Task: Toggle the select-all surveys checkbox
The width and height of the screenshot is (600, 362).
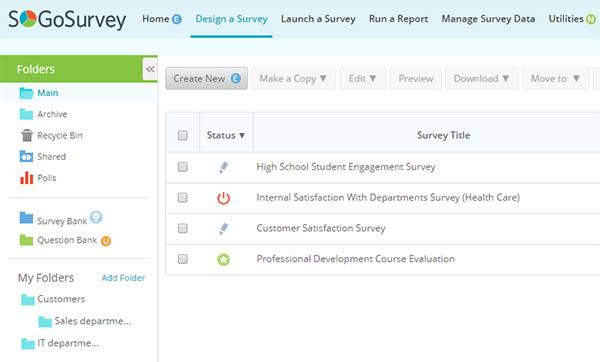Action: pyautogui.click(x=183, y=135)
